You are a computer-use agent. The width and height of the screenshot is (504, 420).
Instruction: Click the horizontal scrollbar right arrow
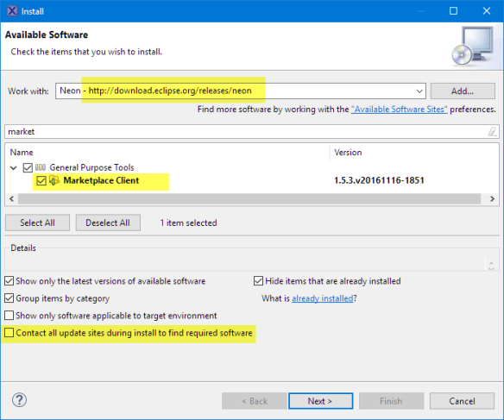click(492, 198)
